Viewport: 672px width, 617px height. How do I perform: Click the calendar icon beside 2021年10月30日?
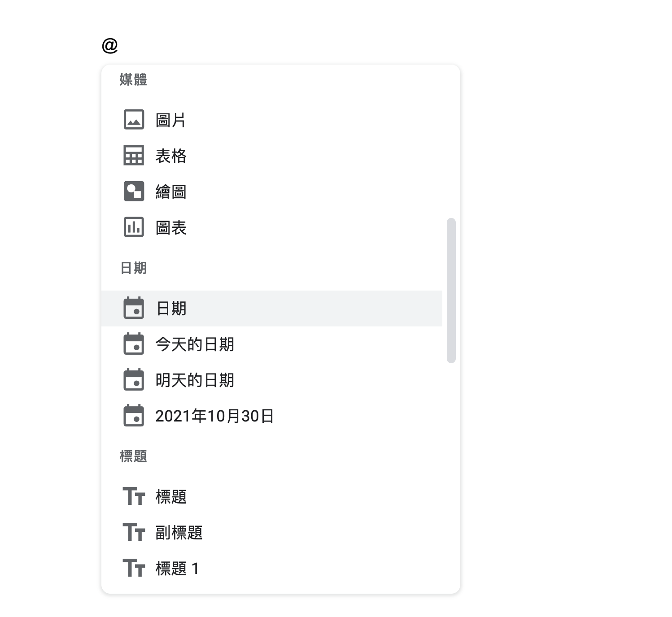point(134,416)
